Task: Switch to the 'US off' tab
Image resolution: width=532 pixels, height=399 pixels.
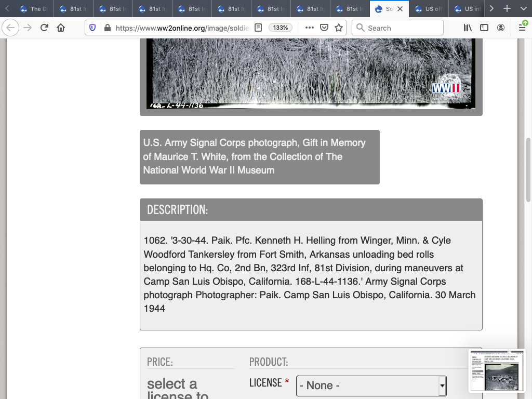Action: [x=429, y=9]
